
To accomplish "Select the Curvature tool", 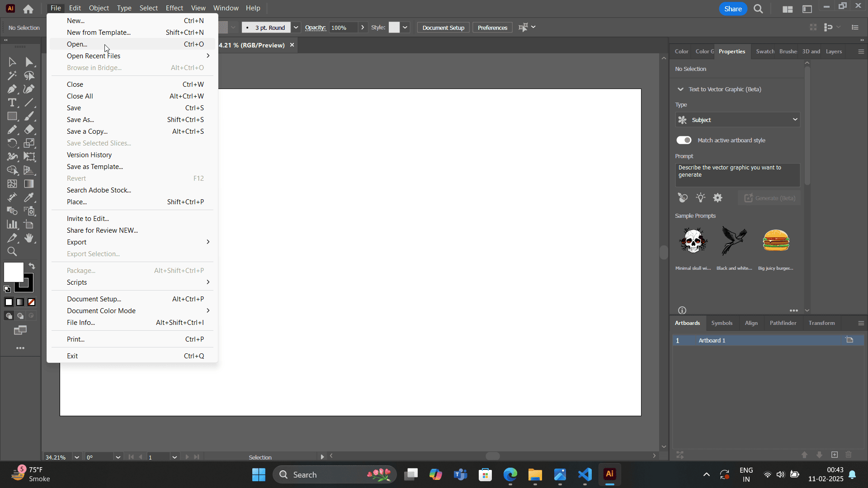I will pos(29,89).
